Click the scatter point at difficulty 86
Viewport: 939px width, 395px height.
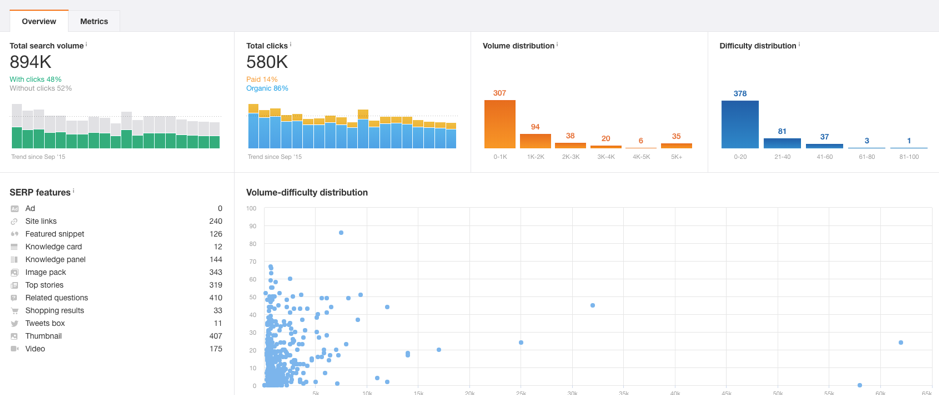341,232
